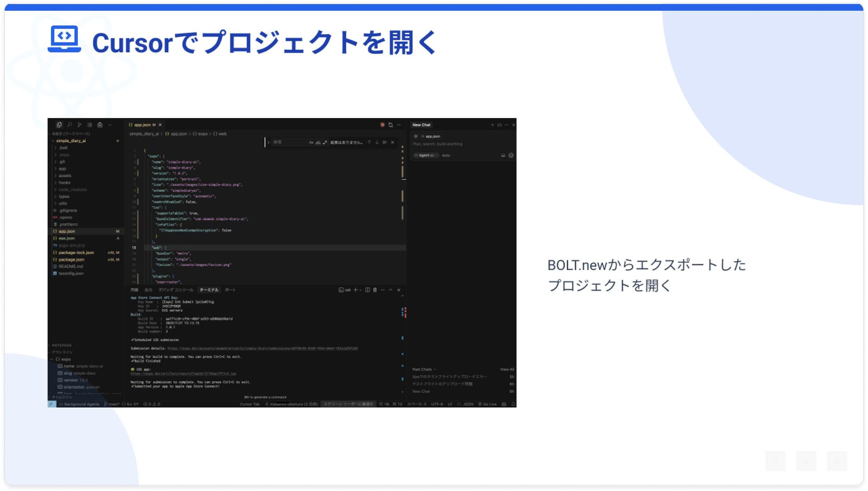Switch to the ポート panel tab
This screenshot has width=868, height=491.
230,290
